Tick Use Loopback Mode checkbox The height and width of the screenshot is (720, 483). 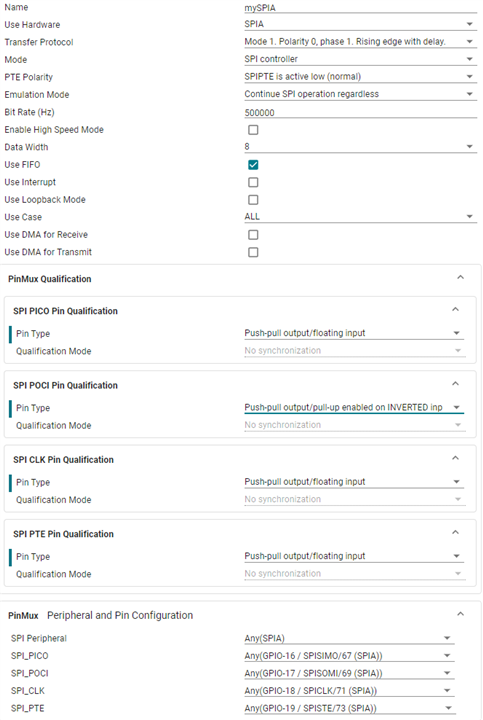(253, 200)
